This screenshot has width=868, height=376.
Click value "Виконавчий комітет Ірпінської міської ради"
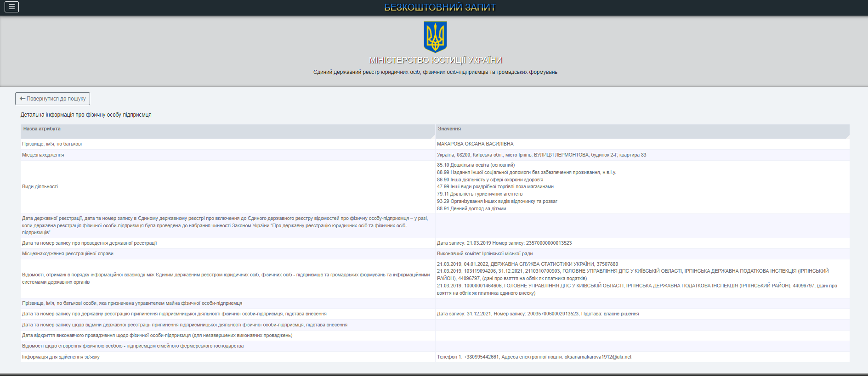(484, 254)
